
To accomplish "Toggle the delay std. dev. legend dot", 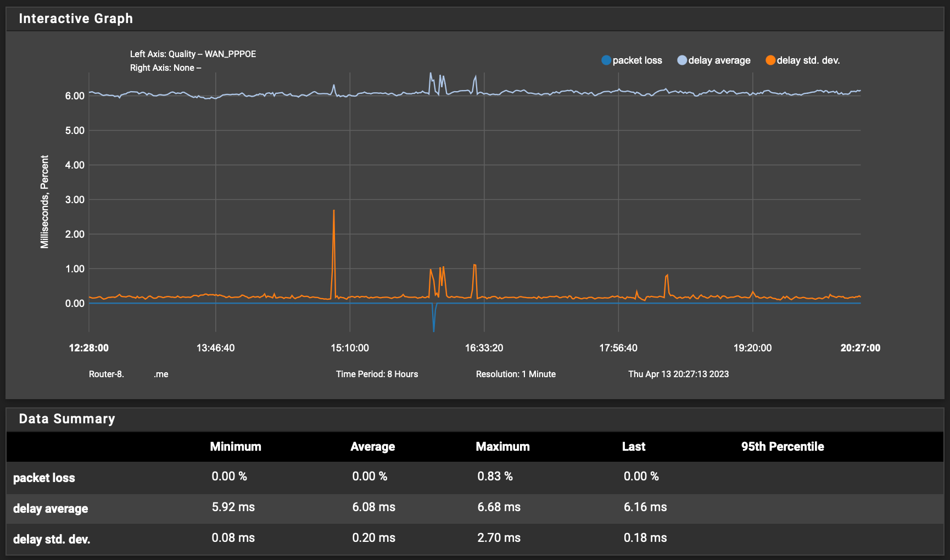I will coord(770,60).
